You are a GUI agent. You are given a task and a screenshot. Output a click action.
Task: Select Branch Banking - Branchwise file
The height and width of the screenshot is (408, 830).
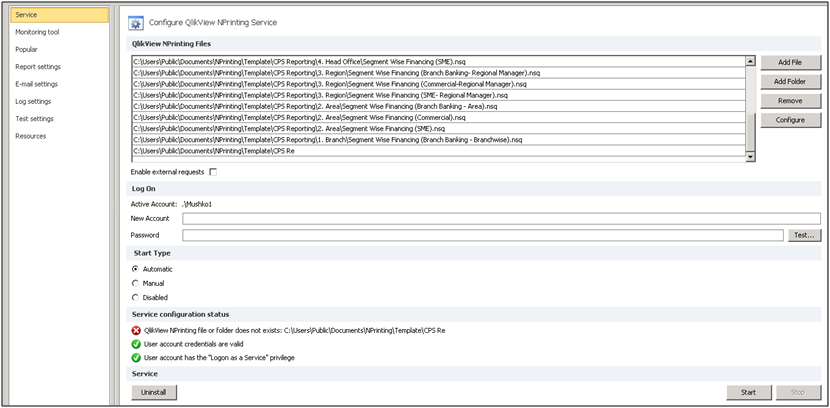click(x=438, y=140)
